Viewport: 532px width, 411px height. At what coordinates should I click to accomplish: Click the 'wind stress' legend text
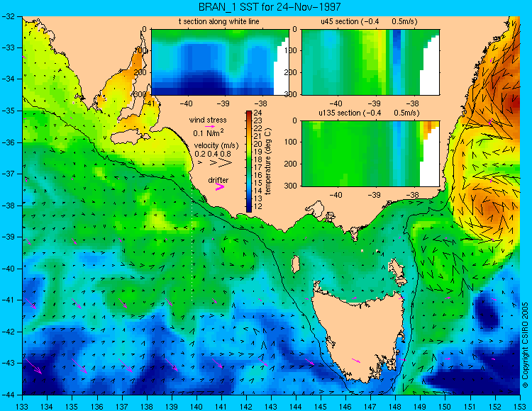coord(208,120)
